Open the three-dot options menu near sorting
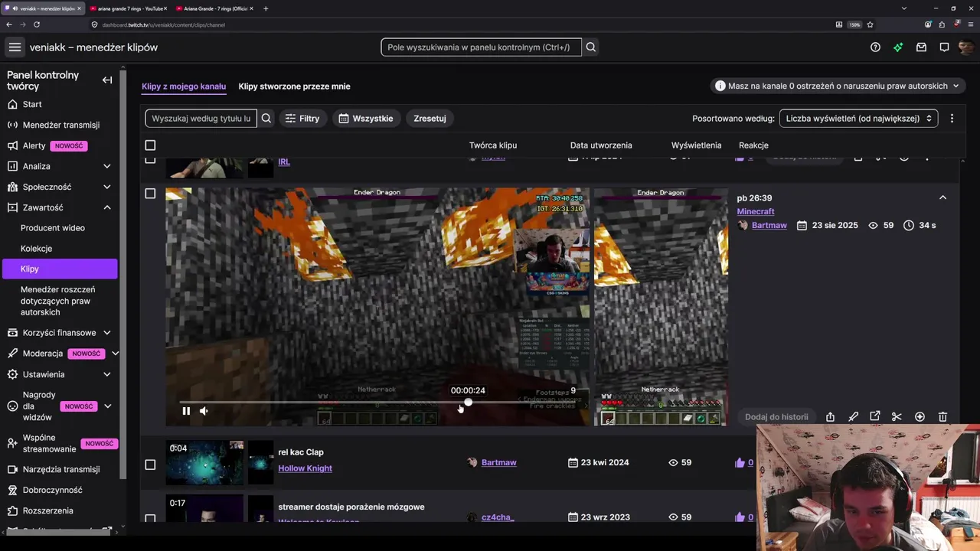The image size is (980, 551). point(952,119)
